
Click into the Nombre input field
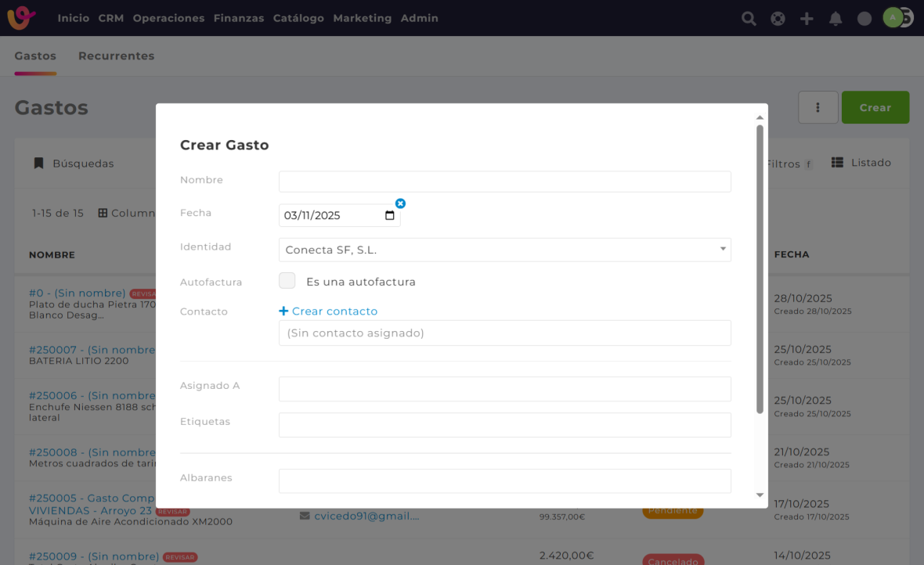click(504, 182)
